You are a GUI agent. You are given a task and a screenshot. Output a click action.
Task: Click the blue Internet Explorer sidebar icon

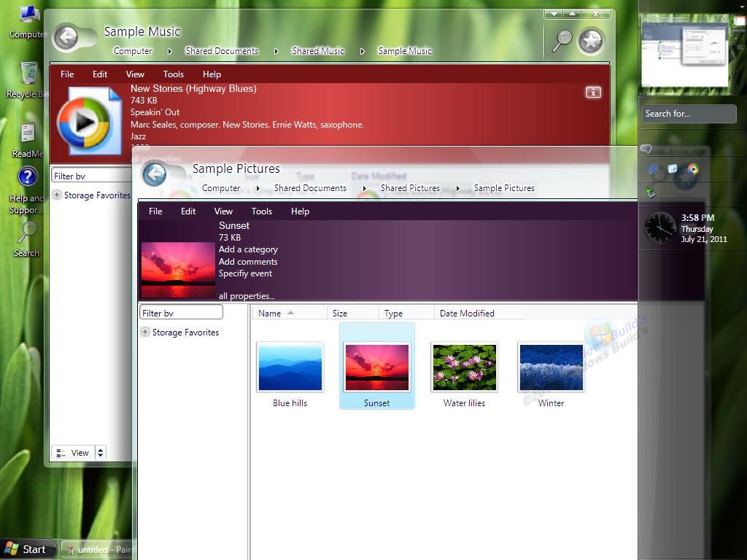[653, 169]
